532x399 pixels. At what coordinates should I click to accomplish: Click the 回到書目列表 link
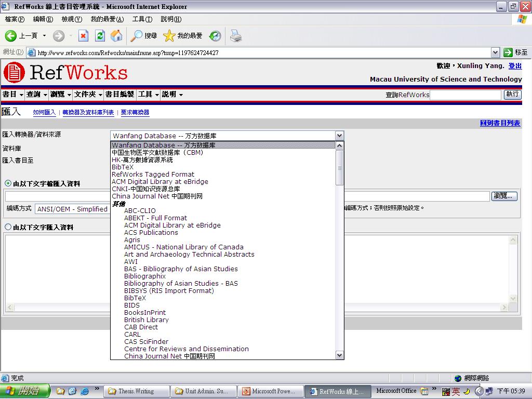pyautogui.click(x=500, y=123)
